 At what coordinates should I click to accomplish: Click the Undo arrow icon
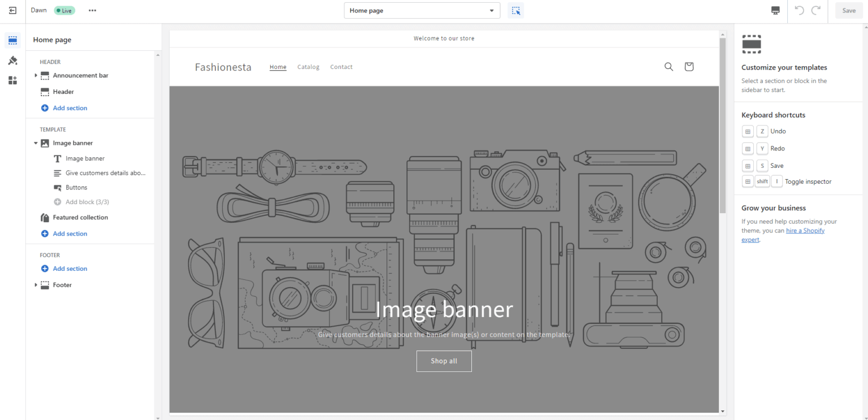[799, 11]
